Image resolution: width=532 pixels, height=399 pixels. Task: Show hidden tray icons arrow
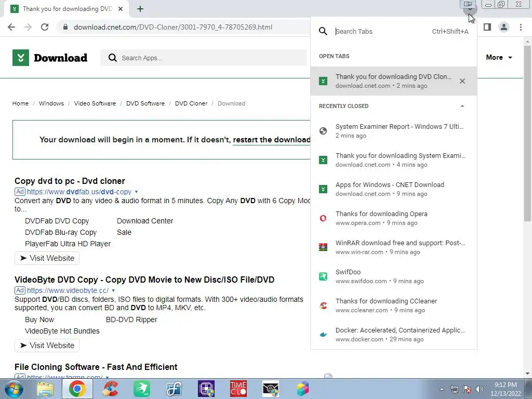coord(442,389)
